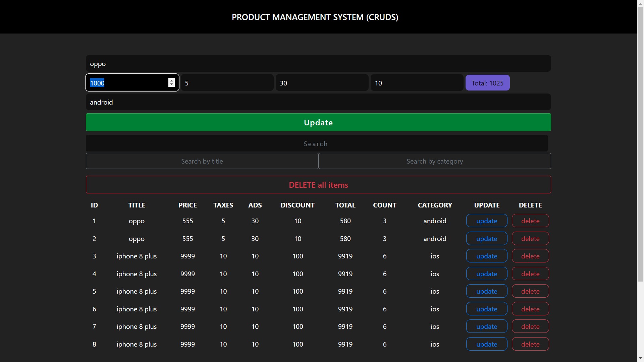The image size is (644, 362).
Task: Click the DELETE all items button
Action: point(318,185)
